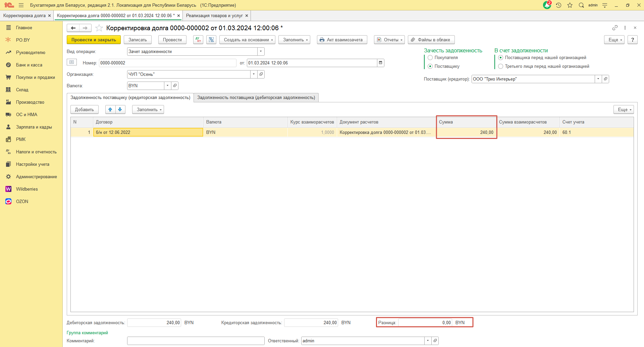Open favorites star in title bar
Viewport: 644px width, 347px height.
[570, 5]
